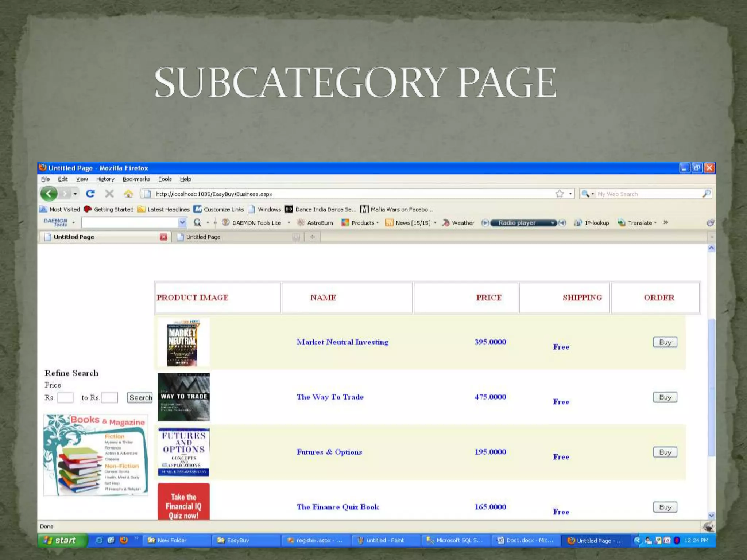
Task: Bookmark the page with the star icon
Action: pyautogui.click(x=560, y=194)
